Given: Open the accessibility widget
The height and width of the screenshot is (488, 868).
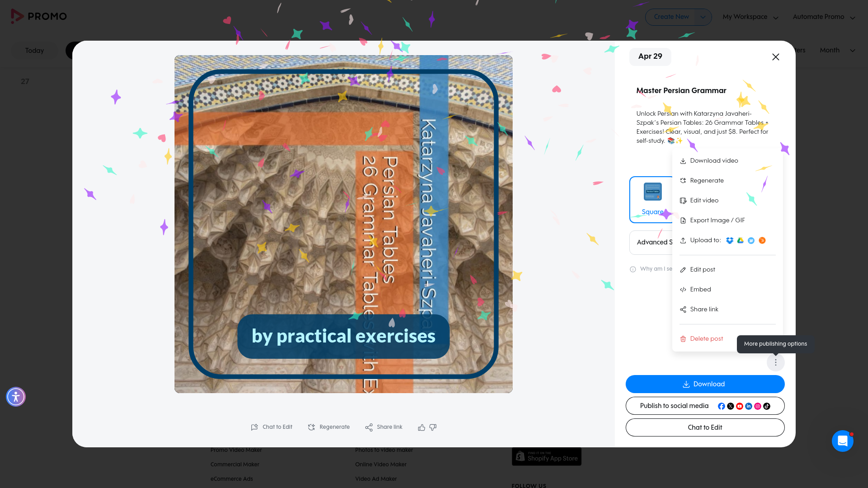Looking at the screenshot, I should click(x=16, y=397).
